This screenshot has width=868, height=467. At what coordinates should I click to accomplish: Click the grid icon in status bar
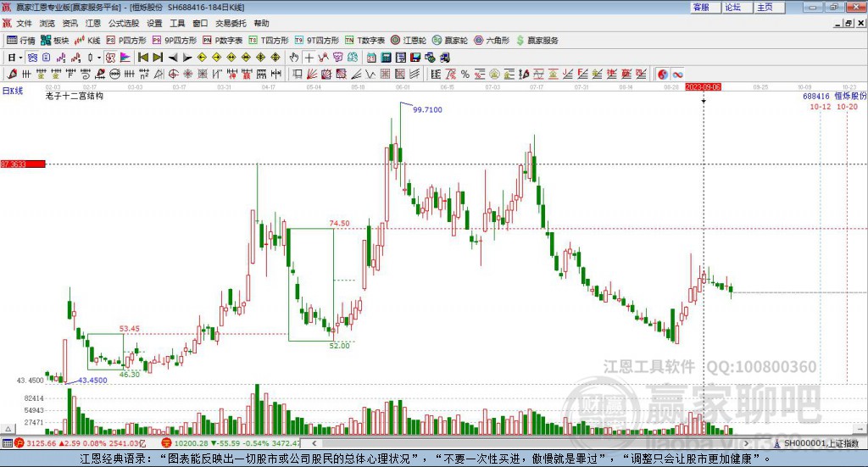7,443
